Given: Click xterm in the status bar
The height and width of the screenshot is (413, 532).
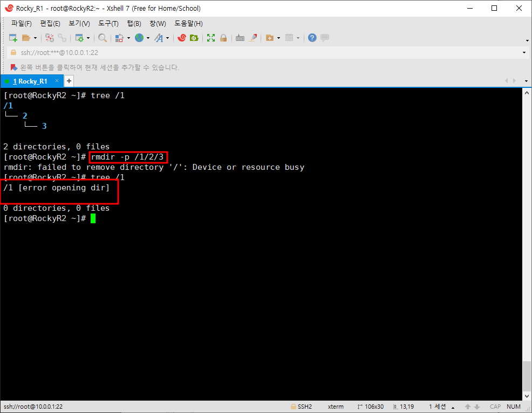Looking at the screenshot, I should (336, 407).
